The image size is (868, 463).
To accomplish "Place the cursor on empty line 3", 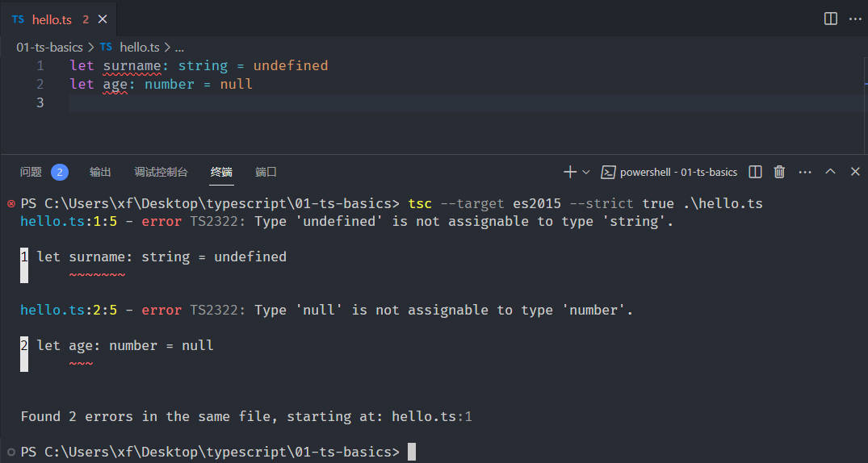I will [x=465, y=103].
